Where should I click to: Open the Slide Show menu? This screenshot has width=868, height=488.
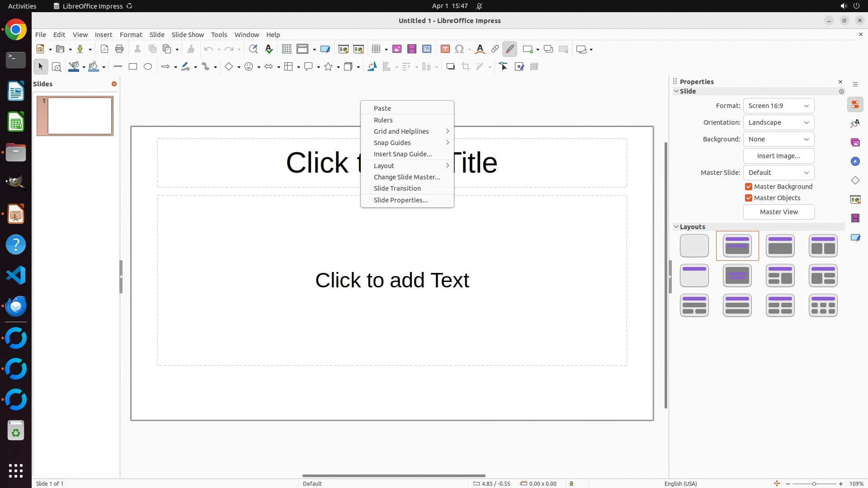[x=188, y=35]
